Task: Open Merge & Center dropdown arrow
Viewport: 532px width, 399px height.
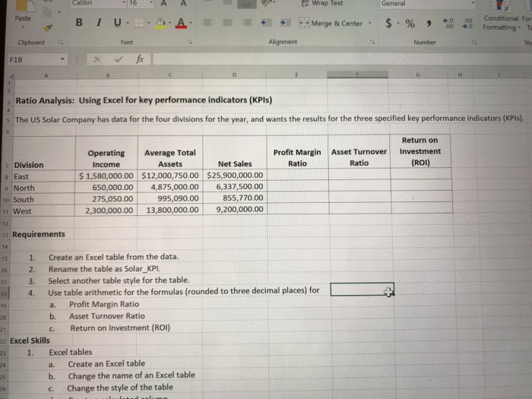Action: point(370,24)
